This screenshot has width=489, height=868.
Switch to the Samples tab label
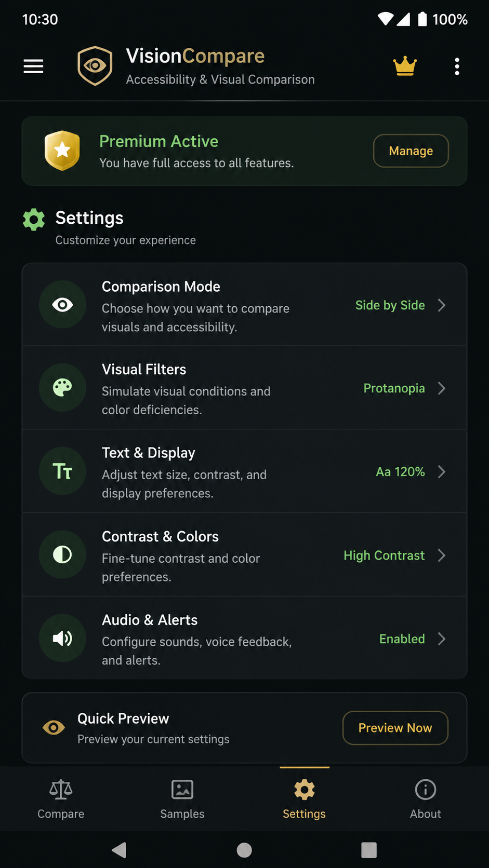(182, 814)
